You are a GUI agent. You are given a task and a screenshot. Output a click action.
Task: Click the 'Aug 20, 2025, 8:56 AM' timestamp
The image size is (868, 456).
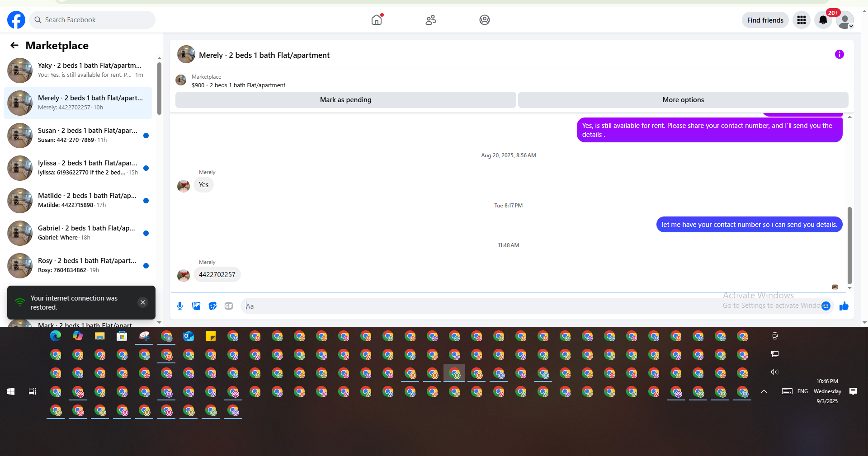coord(508,155)
